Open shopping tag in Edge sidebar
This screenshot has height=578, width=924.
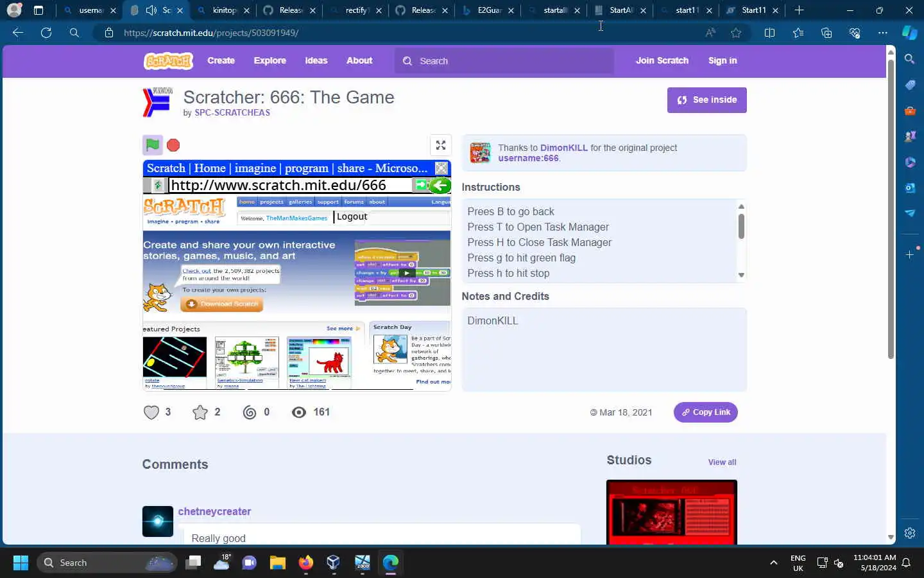point(910,85)
